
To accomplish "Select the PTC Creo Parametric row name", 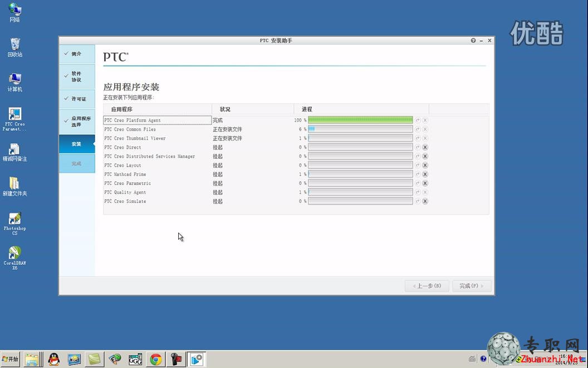I will [x=128, y=183].
